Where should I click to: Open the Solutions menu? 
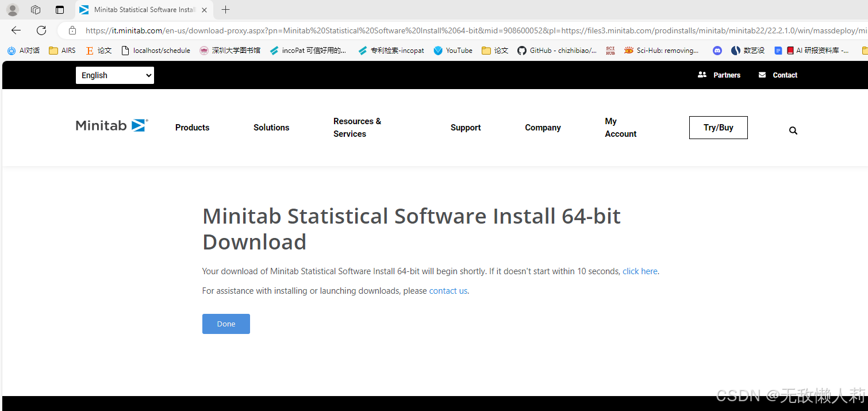pos(271,128)
